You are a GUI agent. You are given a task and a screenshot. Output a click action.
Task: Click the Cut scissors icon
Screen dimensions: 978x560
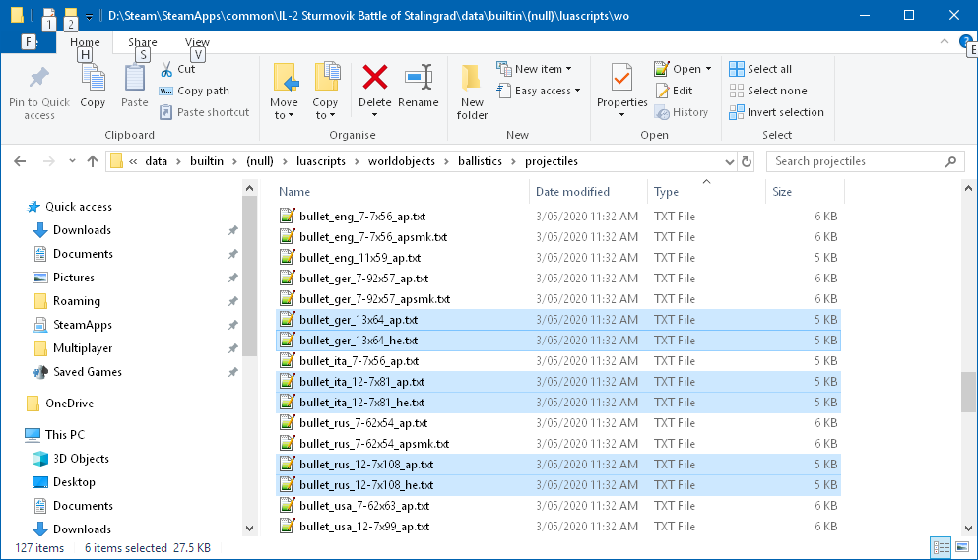tap(165, 69)
